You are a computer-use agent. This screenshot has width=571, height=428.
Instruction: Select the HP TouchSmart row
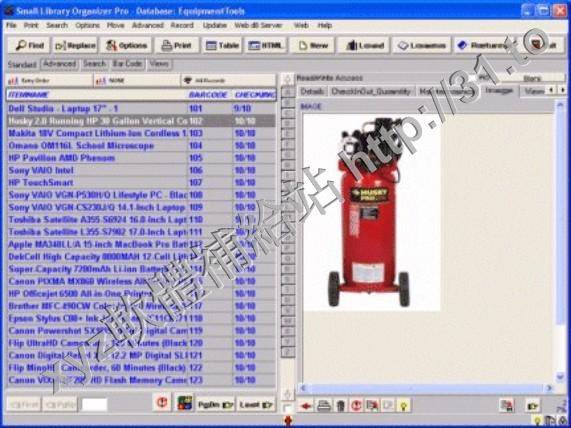coord(141,182)
